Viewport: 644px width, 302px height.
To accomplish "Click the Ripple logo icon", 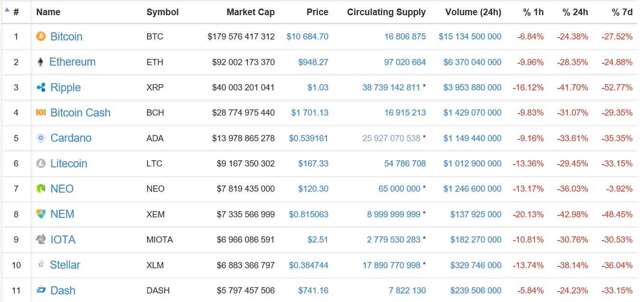I will 41,87.
